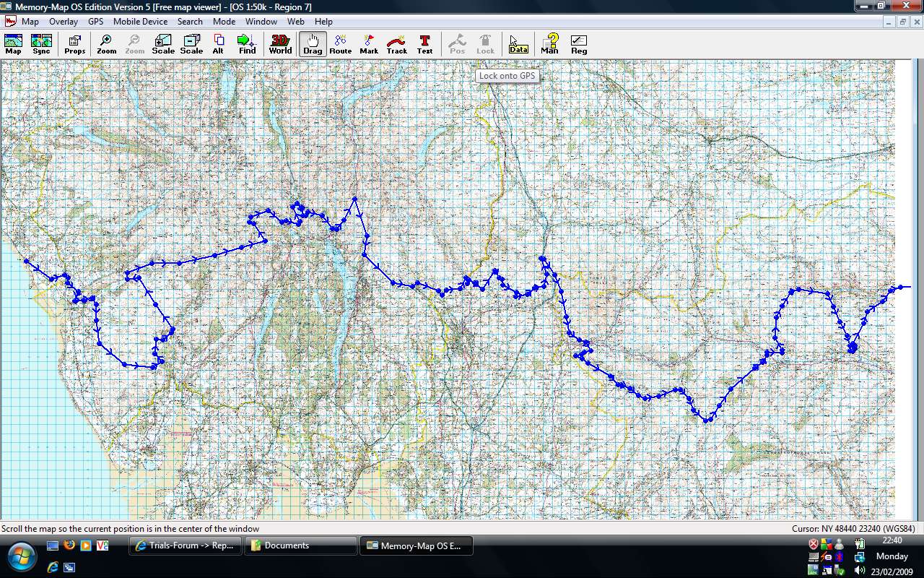Screen dimensions: 924x578
Task: Select the Drag hand tool
Action: tap(313, 44)
